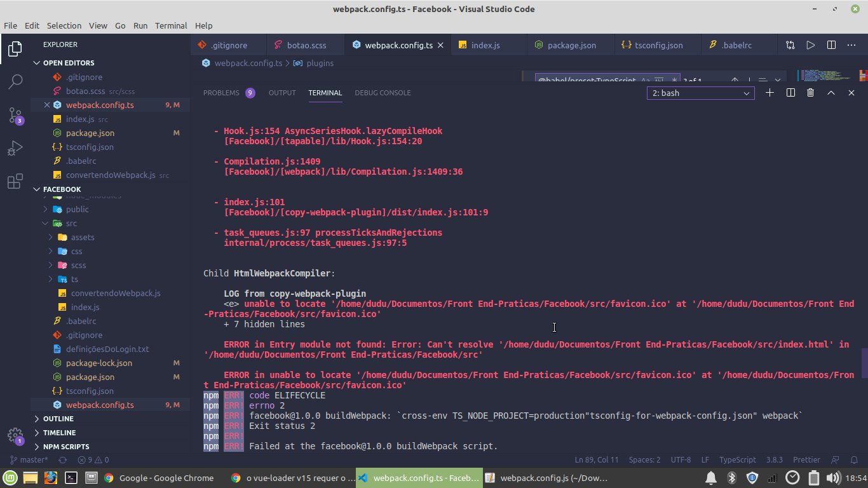Switch to the Output panel tab
Image resolution: width=868 pixels, height=488 pixels.
coord(282,93)
